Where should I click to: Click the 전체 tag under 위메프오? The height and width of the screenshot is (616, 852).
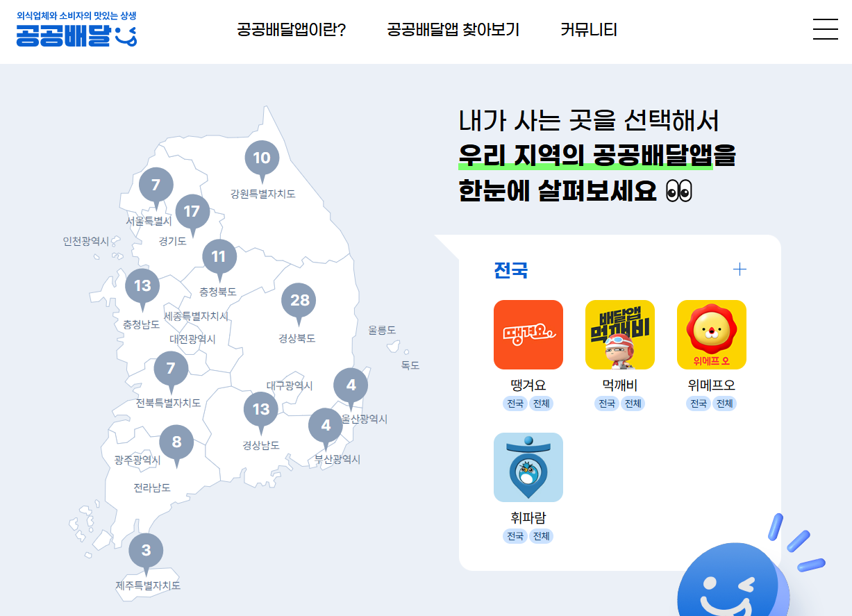724,403
